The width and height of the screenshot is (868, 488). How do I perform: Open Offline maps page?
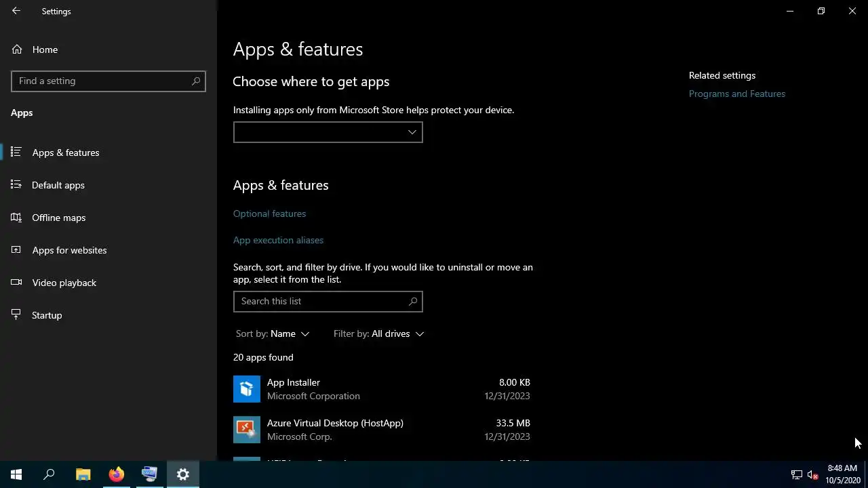click(108, 218)
